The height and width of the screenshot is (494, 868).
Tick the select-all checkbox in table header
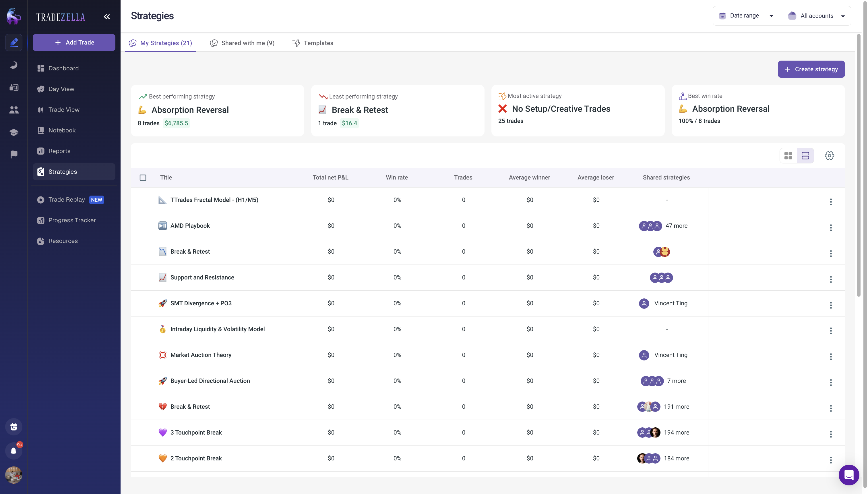pos(143,178)
